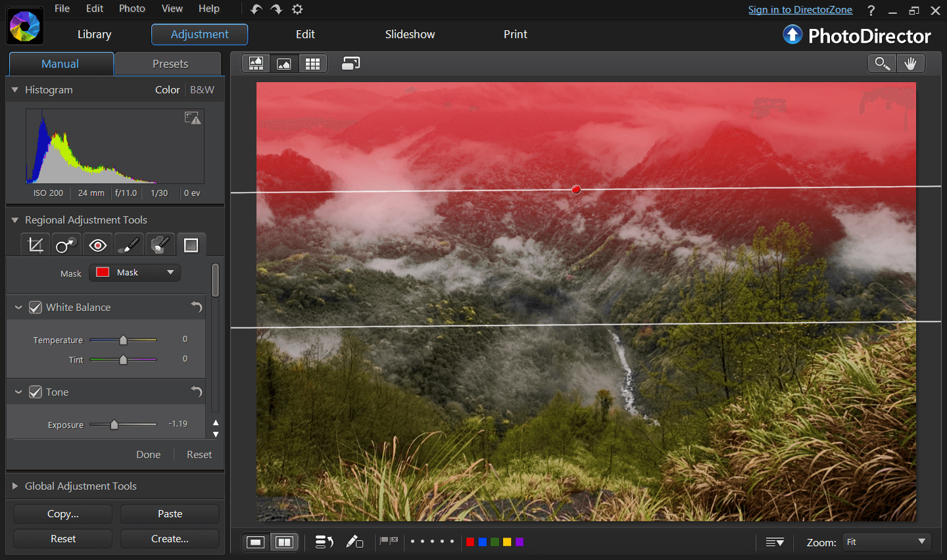The image size is (947, 560).
Task: Click the Create... button
Action: 170,538
